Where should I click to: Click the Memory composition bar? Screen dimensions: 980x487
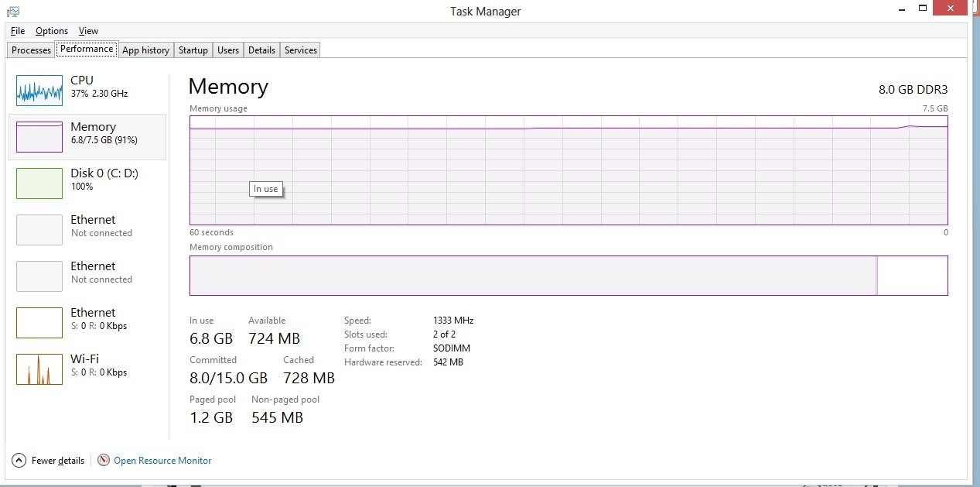[x=569, y=276]
